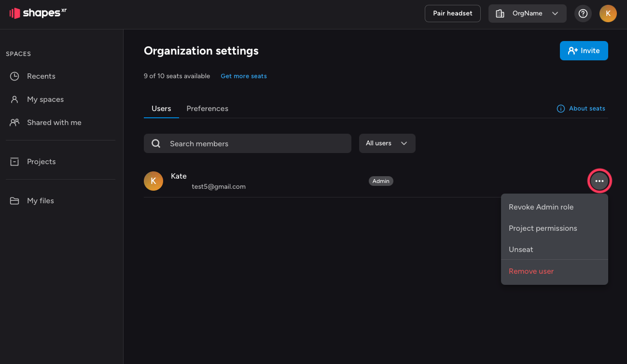This screenshot has height=364, width=627.
Task: Click the ShapesXR logo
Action: (38, 13)
